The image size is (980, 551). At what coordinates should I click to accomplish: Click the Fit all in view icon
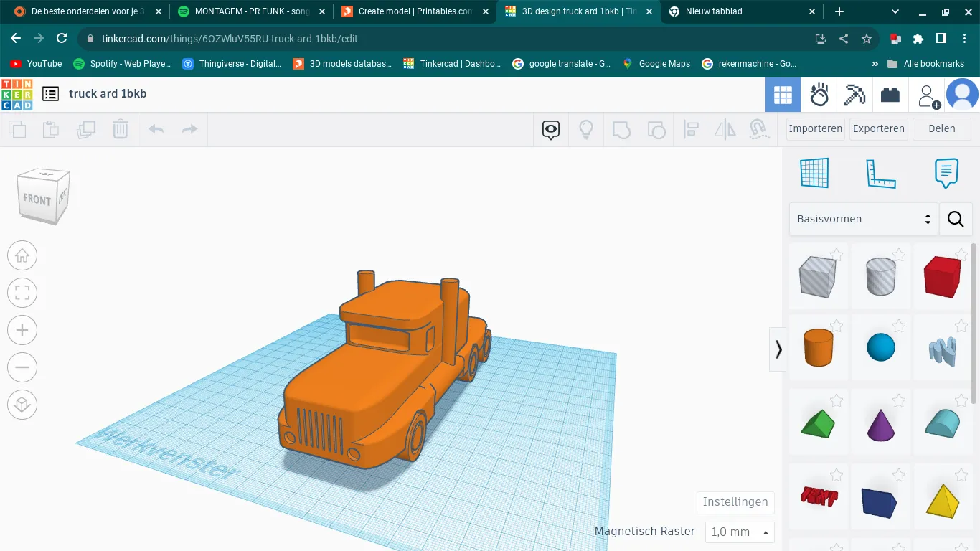pyautogui.click(x=22, y=293)
